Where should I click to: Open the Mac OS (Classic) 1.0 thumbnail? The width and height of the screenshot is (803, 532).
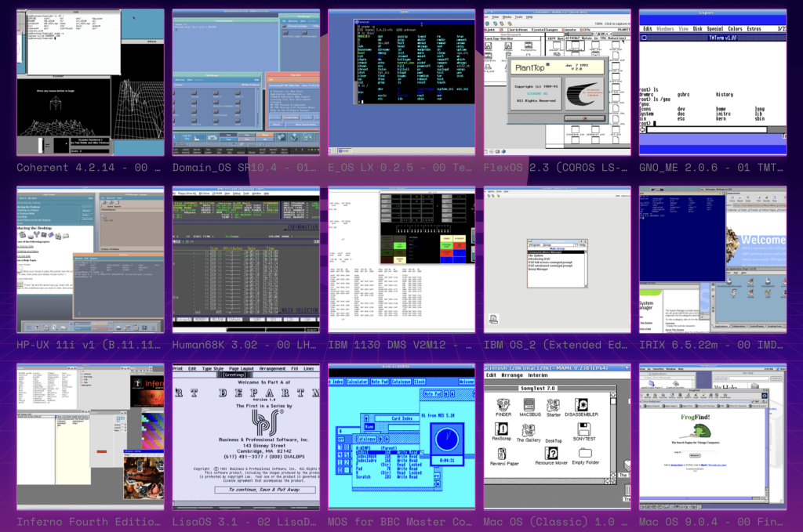coord(558,437)
